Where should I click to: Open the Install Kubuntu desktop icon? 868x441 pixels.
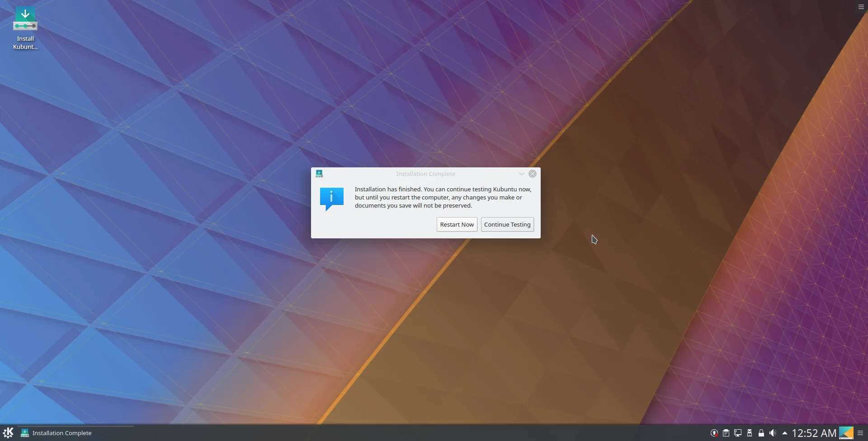(x=25, y=28)
